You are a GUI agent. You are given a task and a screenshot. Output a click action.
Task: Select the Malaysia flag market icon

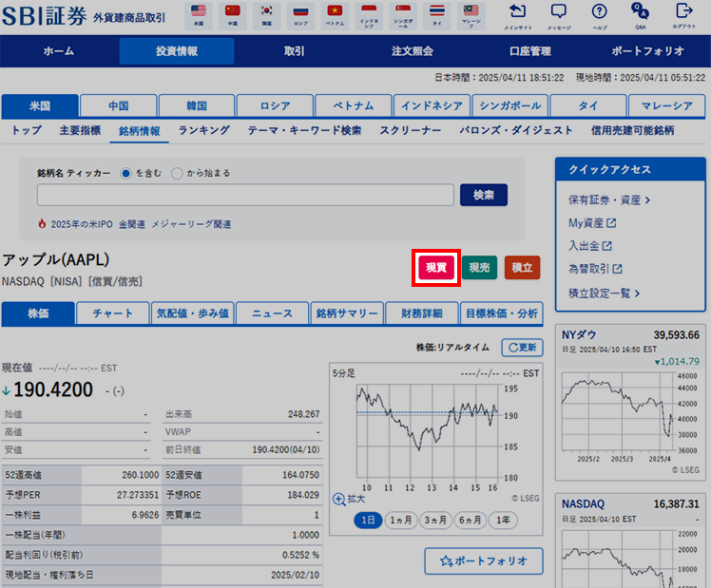(x=471, y=15)
